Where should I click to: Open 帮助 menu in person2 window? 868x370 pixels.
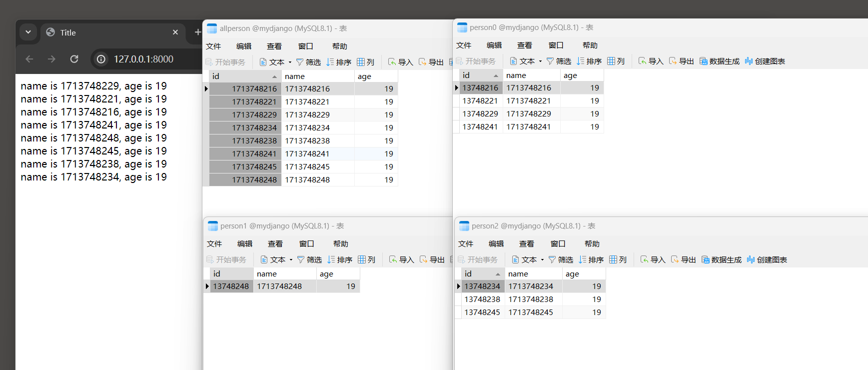coord(592,243)
